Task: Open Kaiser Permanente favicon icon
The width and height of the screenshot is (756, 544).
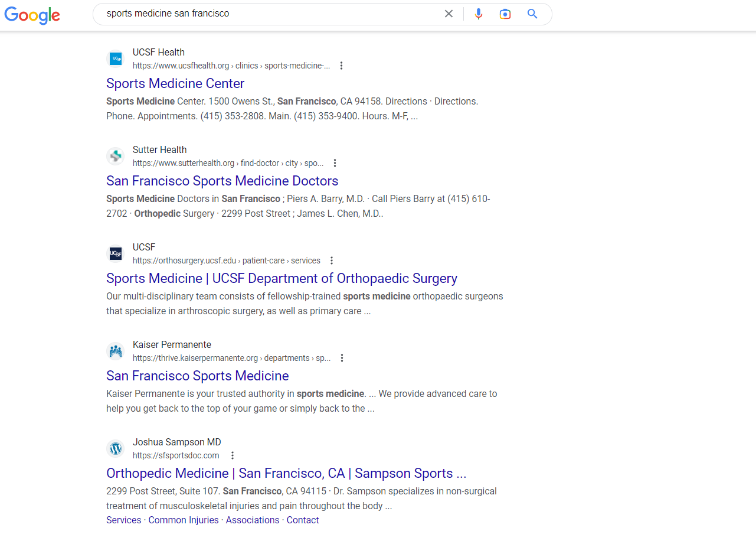Action: pyautogui.click(x=116, y=351)
